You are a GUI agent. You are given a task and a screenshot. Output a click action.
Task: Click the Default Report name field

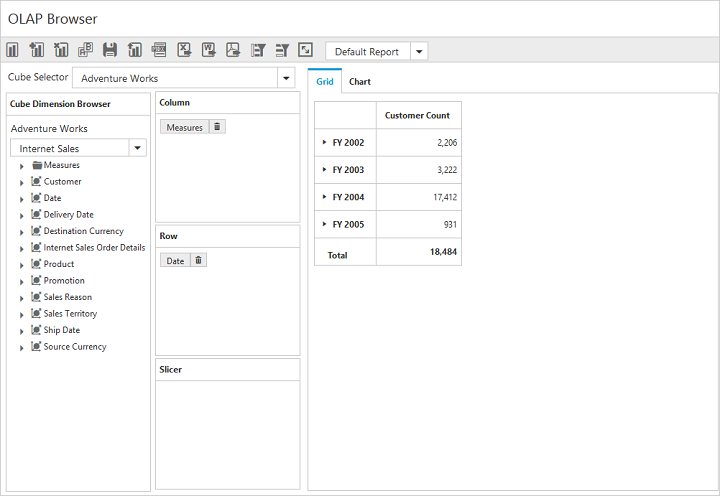tap(368, 51)
